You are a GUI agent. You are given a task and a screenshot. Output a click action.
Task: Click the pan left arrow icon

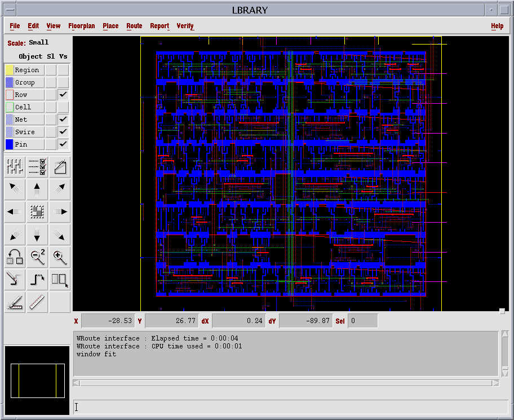pos(15,212)
